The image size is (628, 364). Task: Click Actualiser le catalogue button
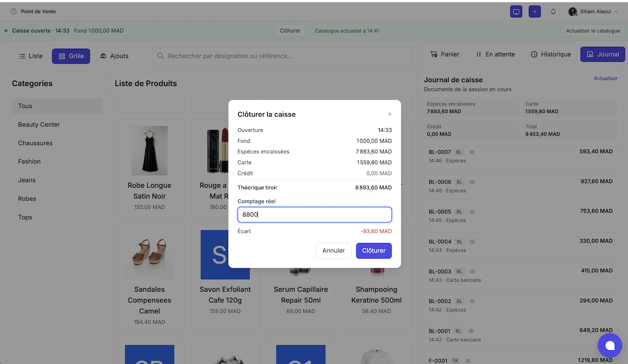593,31
